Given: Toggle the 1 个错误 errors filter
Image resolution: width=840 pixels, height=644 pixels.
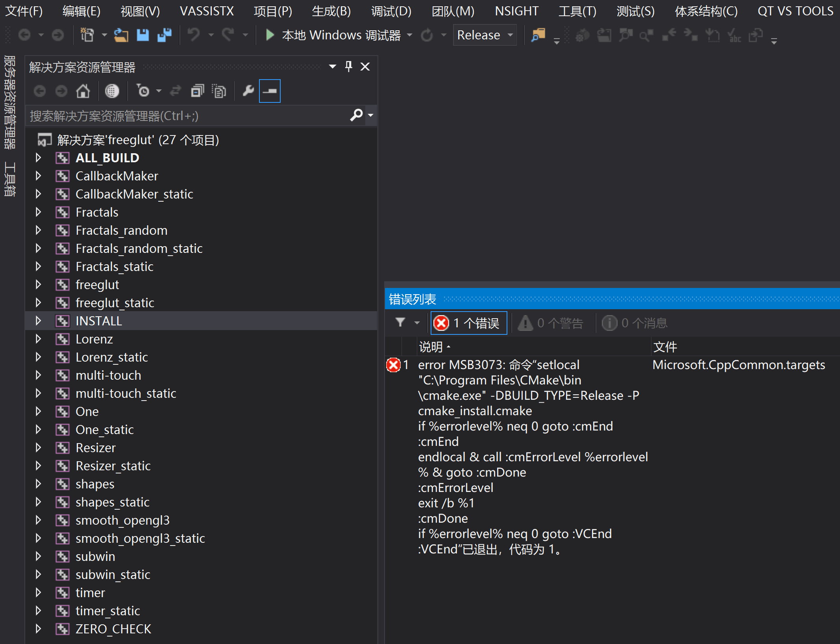Looking at the screenshot, I should 468,323.
